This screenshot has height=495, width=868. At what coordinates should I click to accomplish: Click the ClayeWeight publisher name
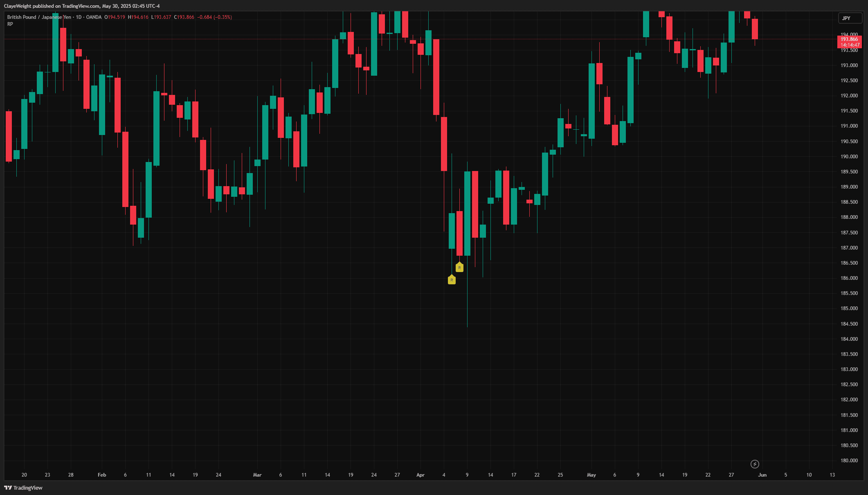18,6
